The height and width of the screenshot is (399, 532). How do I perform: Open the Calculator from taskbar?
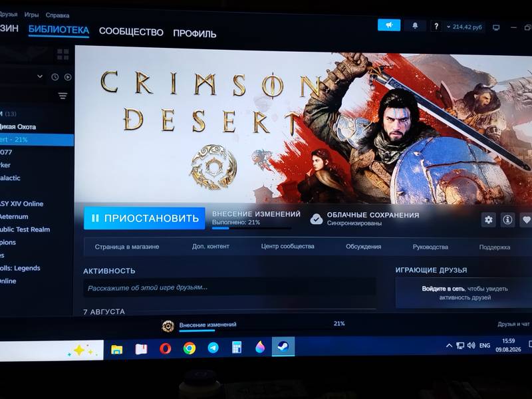[237, 347]
